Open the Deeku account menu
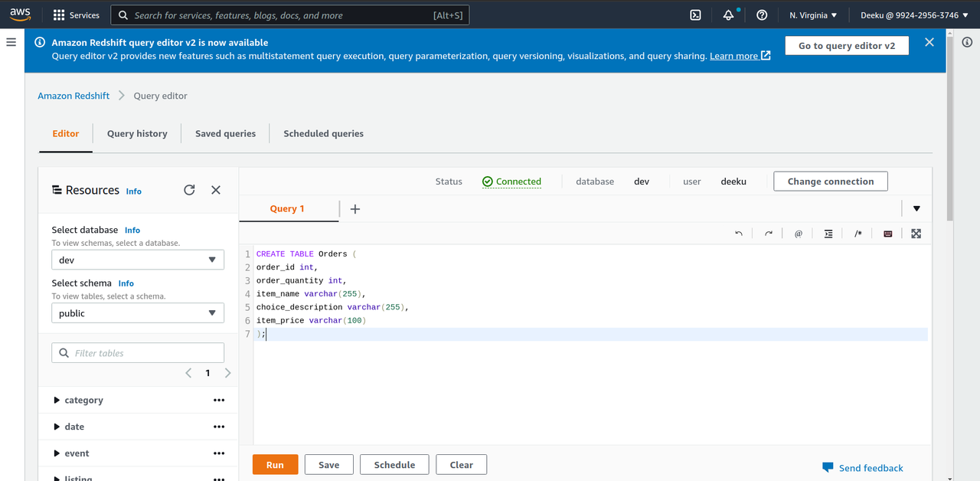 point(915,15)
